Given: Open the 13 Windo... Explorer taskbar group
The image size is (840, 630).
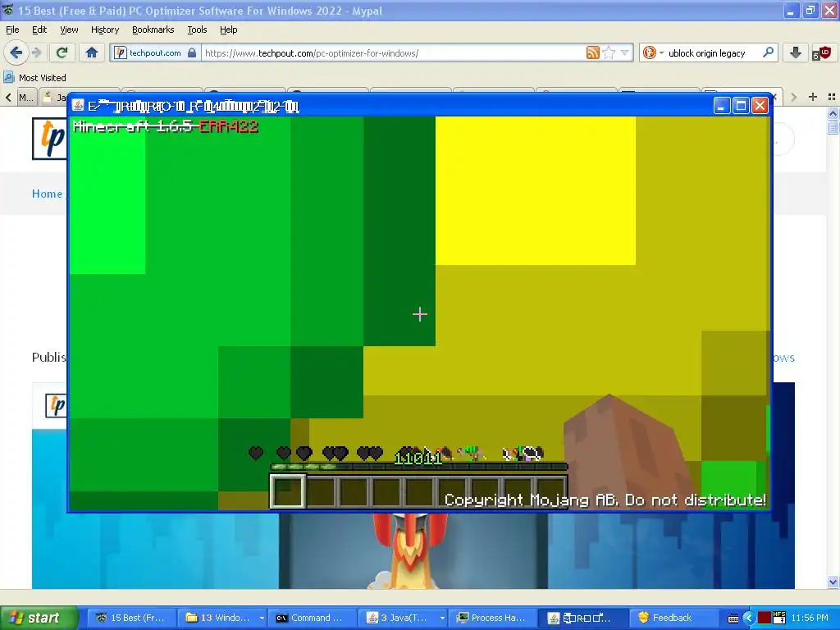Looking at the screenshot, I should [223, 618].
